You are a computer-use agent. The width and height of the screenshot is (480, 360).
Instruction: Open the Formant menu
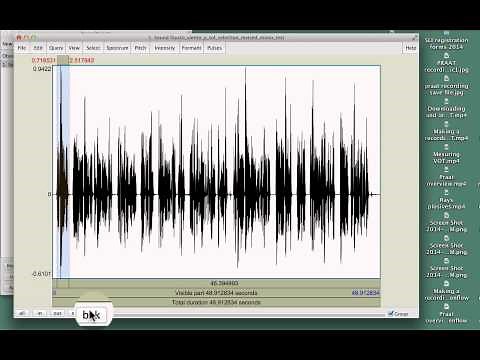191,48
